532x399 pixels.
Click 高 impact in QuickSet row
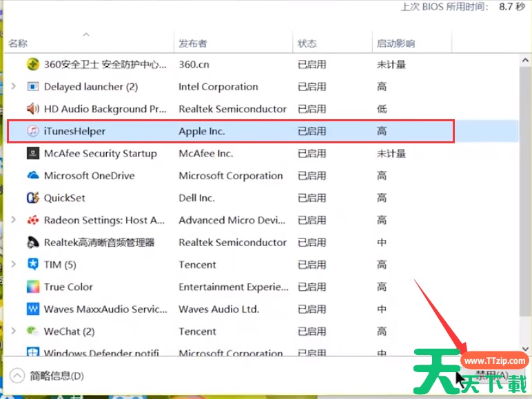tap(382, 198)
